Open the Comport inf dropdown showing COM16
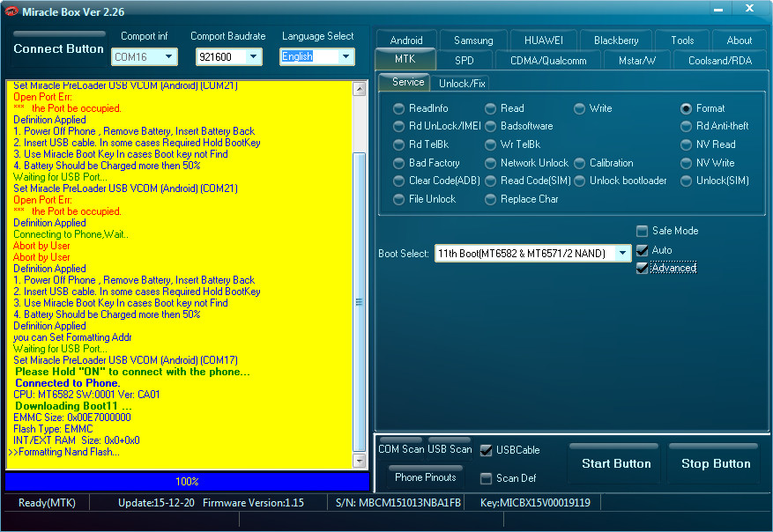The height and width of the screenshot is (532, 773). click(144, 56)
